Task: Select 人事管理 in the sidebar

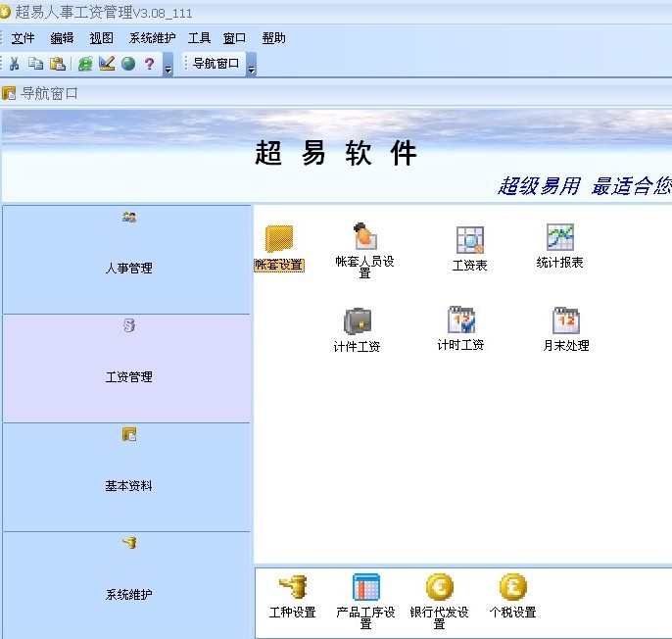Action: 128,259
